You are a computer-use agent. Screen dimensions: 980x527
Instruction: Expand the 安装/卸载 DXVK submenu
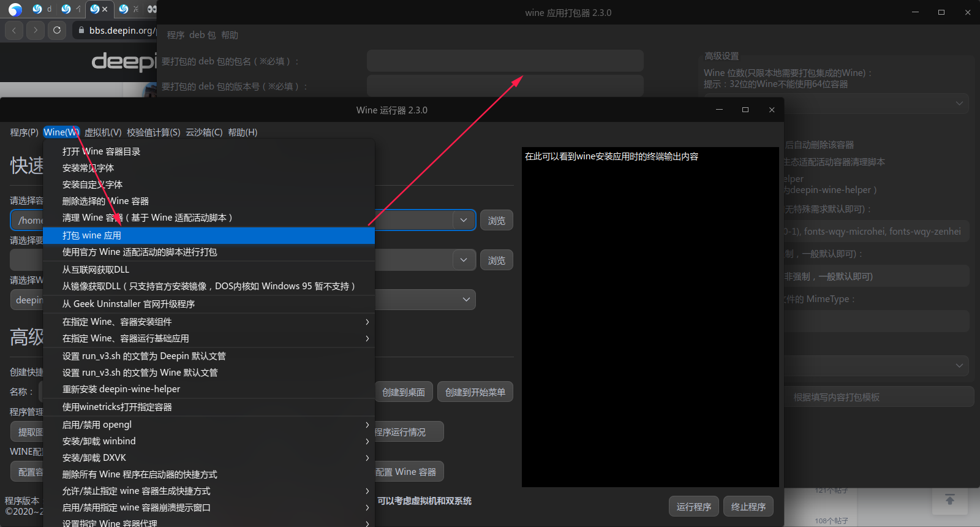[x=209, y=458]
